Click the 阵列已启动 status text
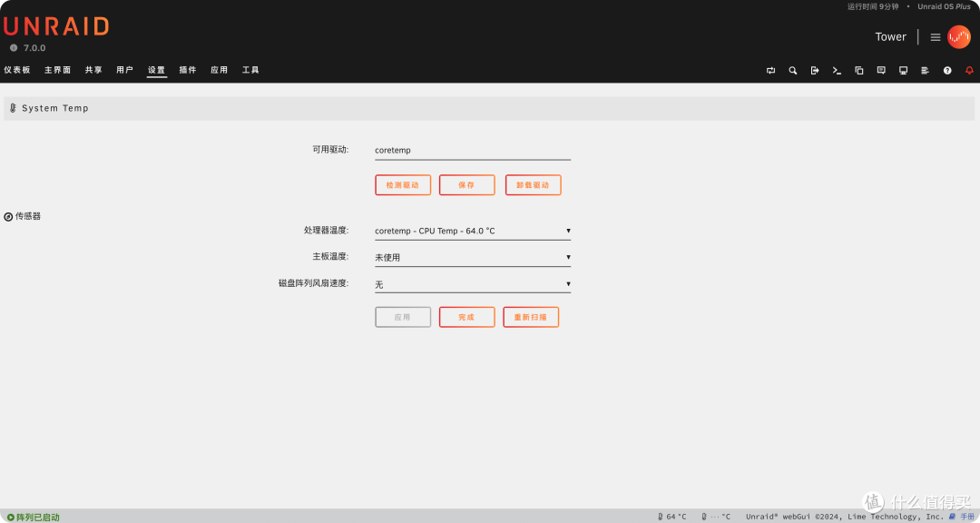Image resolution: width=980 pixels, height=523 pixels. tap(38, 518)
